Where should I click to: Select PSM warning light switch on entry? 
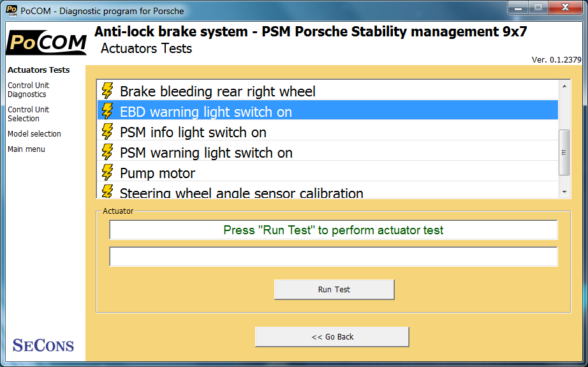click(x=328, y=152)
